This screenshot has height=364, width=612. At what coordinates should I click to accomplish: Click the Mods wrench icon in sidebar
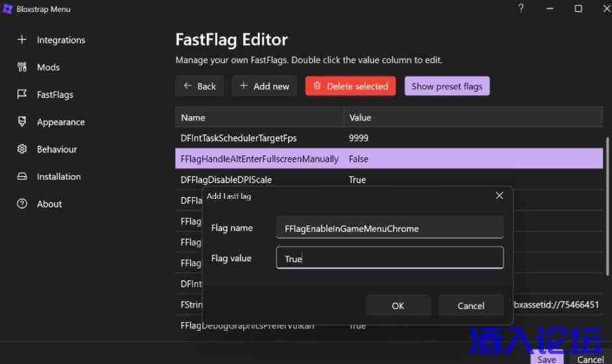22,67
